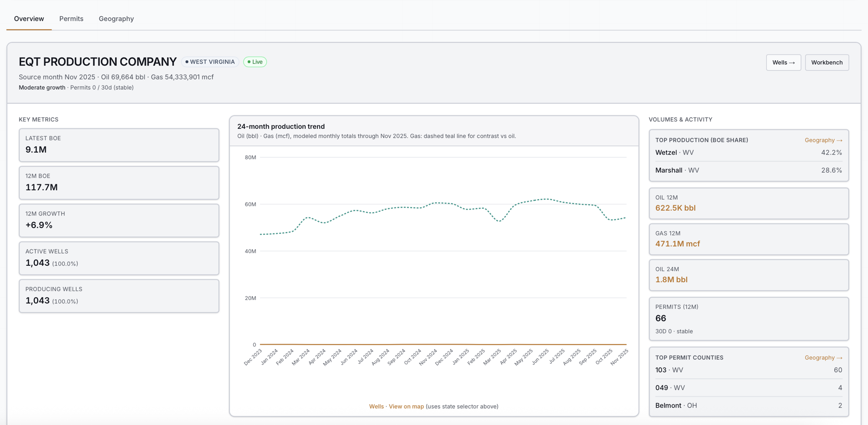Click the Wetzel WV 42.2% row
Viewport: 868px width, 425px height.
click(748, 152)
